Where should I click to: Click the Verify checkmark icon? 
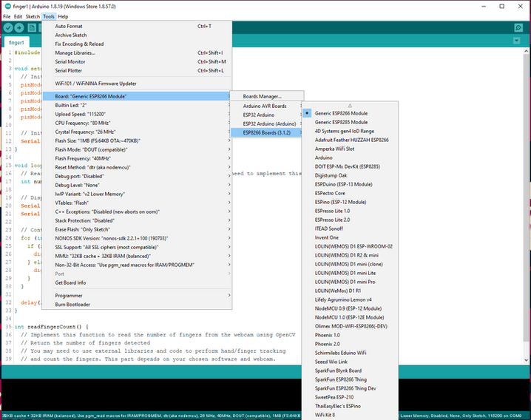pyautogui.click(x=8, y=28)
